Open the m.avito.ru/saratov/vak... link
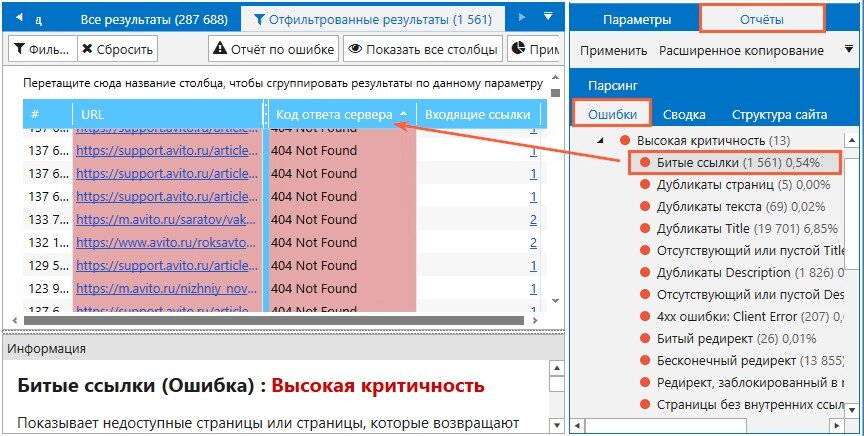Viewport: 864px width, 436px height. [166, 219]
